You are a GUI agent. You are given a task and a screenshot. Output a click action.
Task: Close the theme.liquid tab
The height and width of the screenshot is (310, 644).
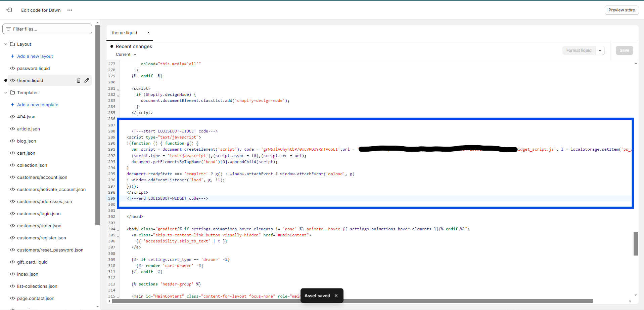pos(148,33)
